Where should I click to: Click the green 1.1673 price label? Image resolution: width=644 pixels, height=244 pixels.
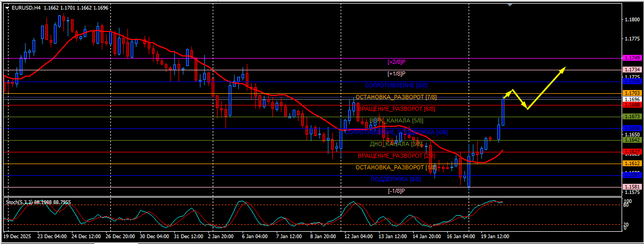[x=632, y=117]
